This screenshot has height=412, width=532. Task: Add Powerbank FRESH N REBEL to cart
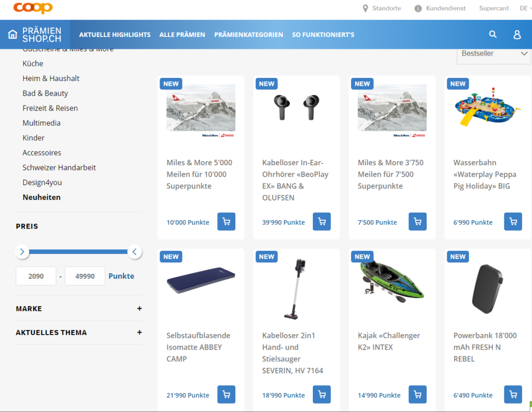(513, 394)
